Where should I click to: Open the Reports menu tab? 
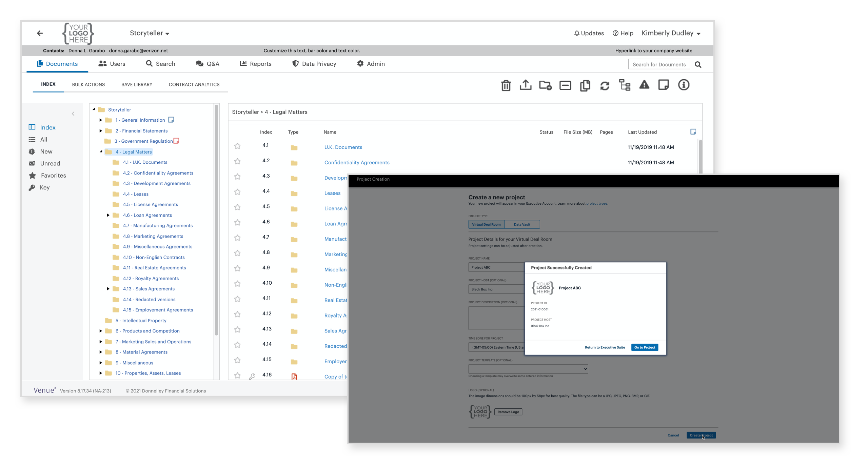[256, 64]
